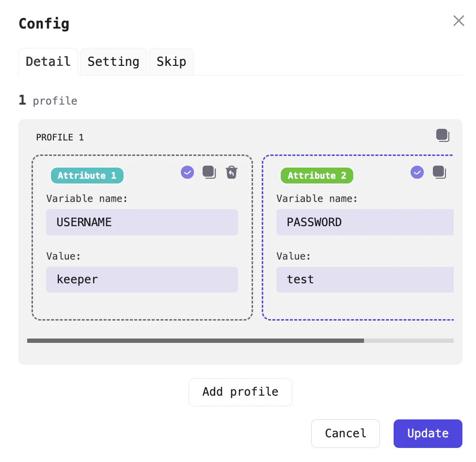Toggle the checkmark circle on Attribute 2
Screen dimensions: 476x462
point(417,172)
